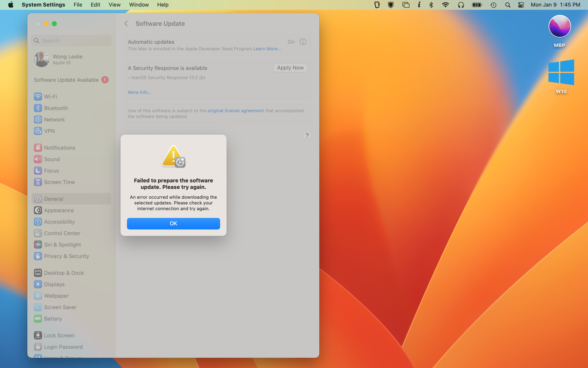Image resolution: width=588 pixels, height=368 pixels.
Task: Open Privacy & Security pane
Action: tap(66, 256)
